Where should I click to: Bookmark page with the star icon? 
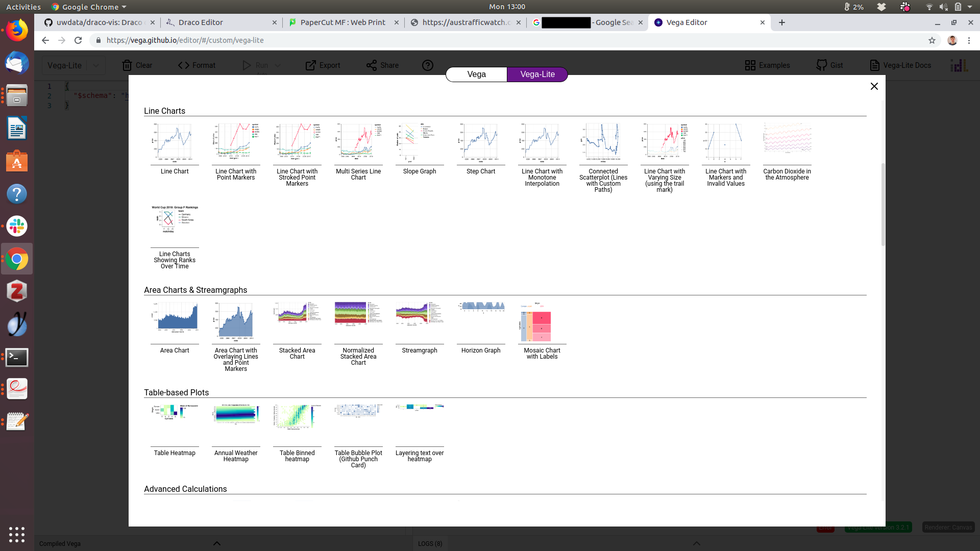point(932,40)
